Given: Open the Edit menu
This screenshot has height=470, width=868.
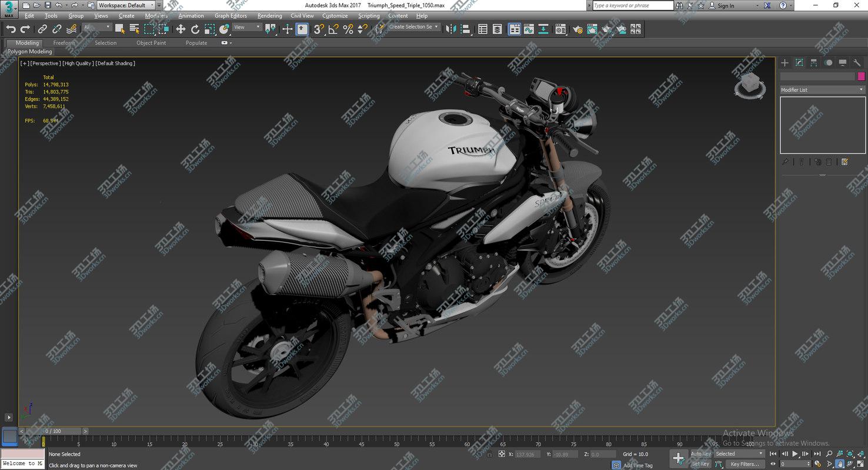Looking at the screenshot, I should click(x=29, y=16).
